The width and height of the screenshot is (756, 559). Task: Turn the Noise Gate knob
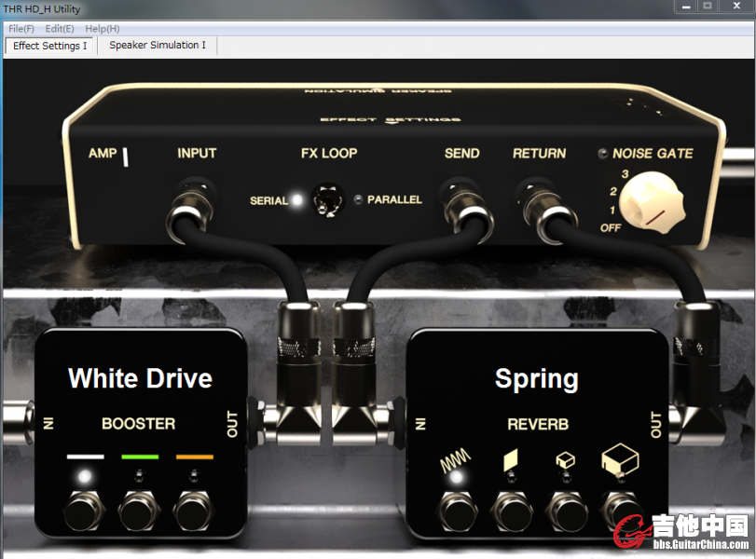click(652, 203)
